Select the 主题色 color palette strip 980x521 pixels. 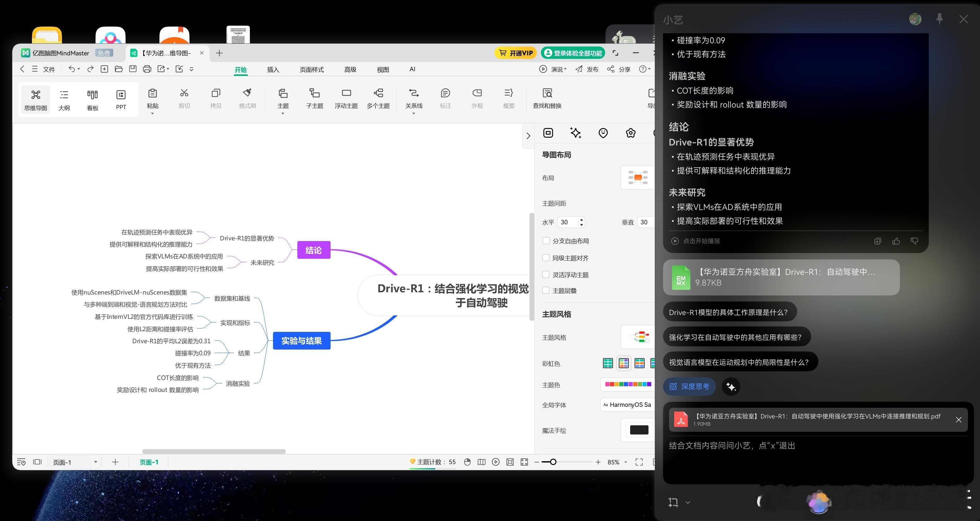pyautogui.click(x=628, y=384)
